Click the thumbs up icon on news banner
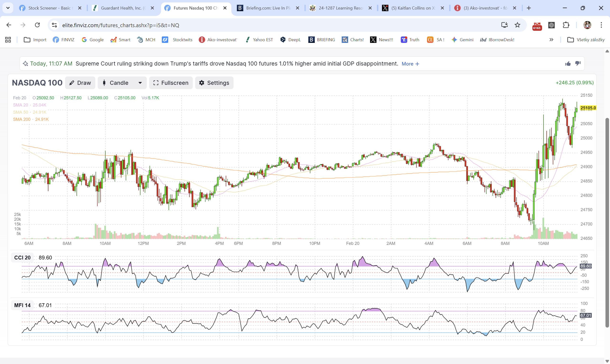Image resolution: width=610 pixels, height=364 pixels. pyautogui.click(x=568, y=64)
